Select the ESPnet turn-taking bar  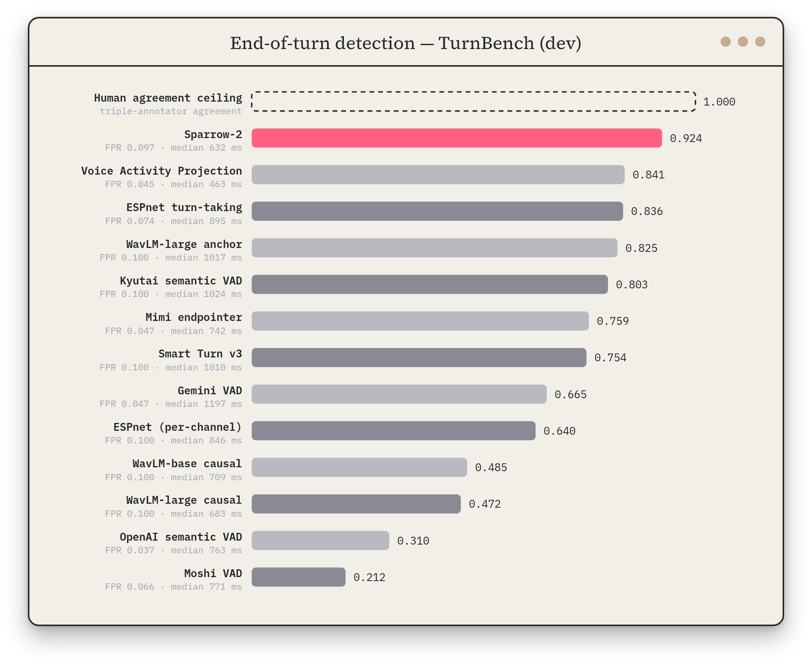click(437, 211)
